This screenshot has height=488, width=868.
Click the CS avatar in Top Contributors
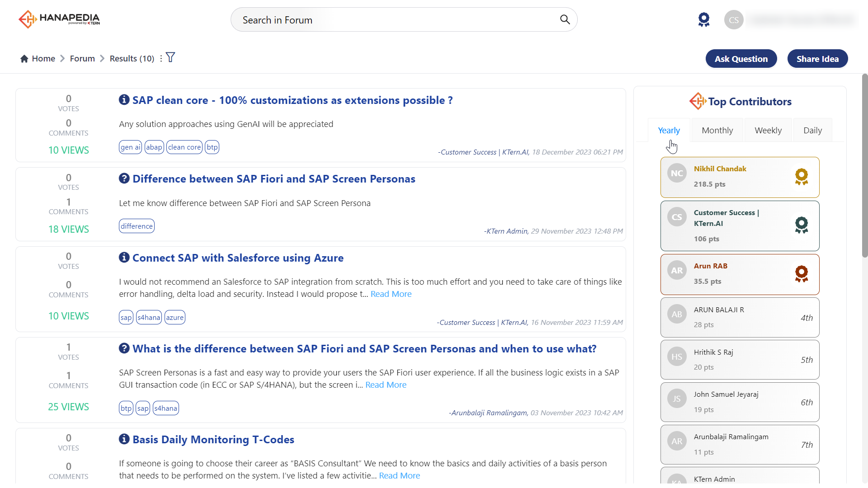click(x=677, y=217)
